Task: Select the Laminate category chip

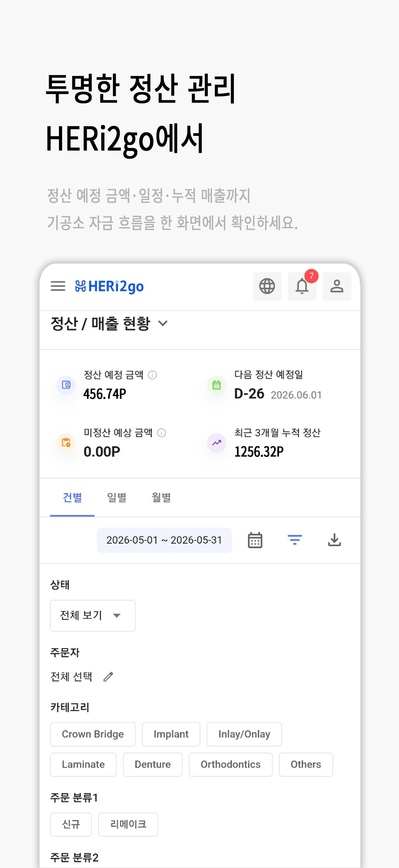Action: click(83, 764)
